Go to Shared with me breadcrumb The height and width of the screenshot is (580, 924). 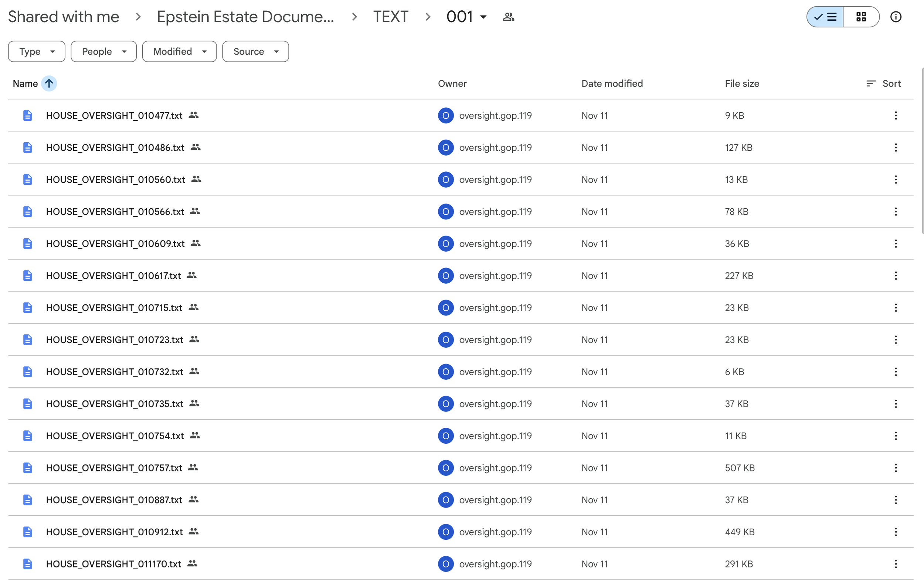[x=64, y=17]
